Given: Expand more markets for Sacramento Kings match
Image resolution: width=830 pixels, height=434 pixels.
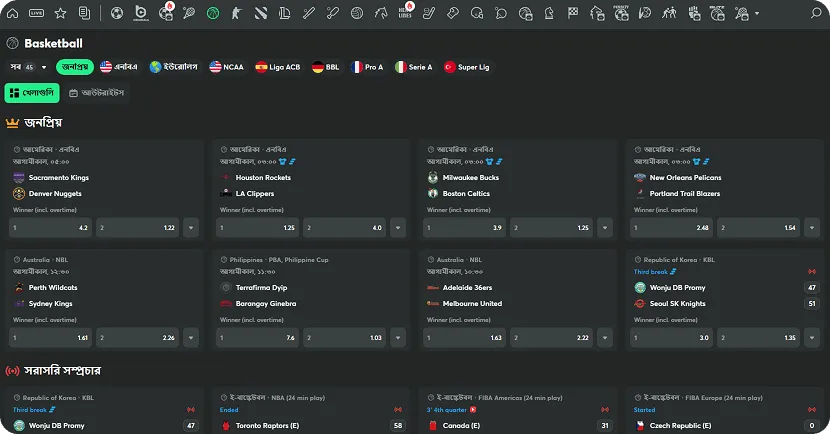Looking at the screenshot, I should click(191, 228).
